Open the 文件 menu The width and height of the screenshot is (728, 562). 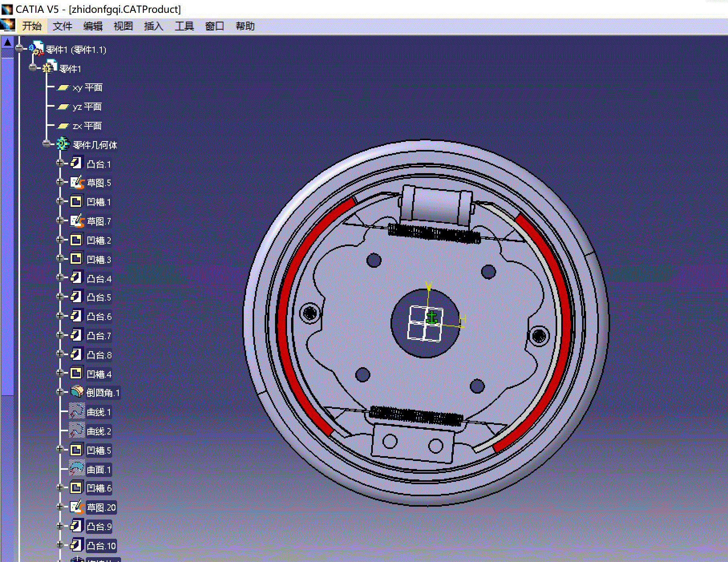[63, 26]
